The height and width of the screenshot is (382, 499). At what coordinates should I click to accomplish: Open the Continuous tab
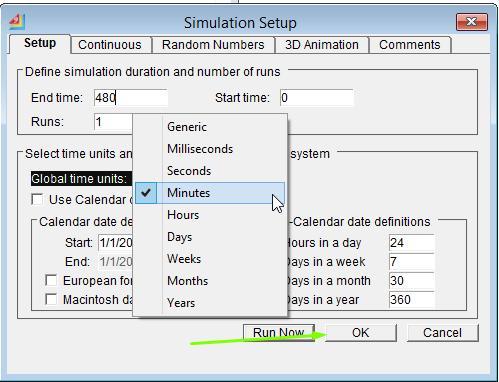pos(111,45)
